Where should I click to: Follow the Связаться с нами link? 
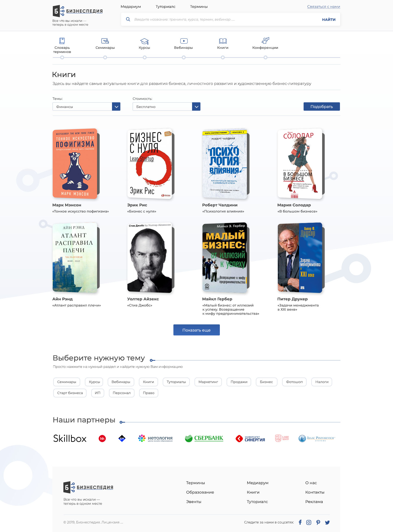tap(324, 7)
